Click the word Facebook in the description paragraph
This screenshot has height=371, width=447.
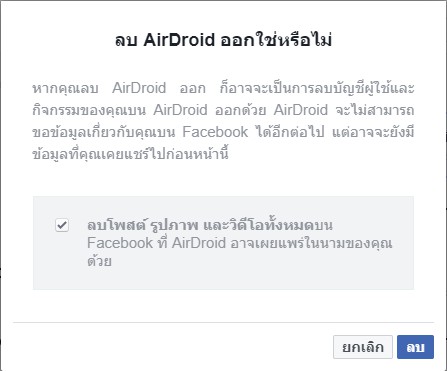215,132
